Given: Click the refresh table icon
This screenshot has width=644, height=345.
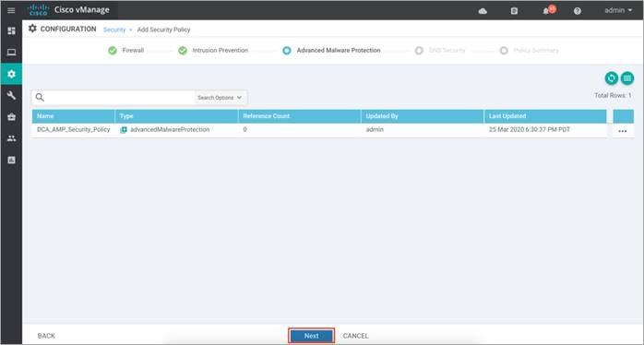Looking at the screenshot, I should pyautogui.click(x=612, y=78).
